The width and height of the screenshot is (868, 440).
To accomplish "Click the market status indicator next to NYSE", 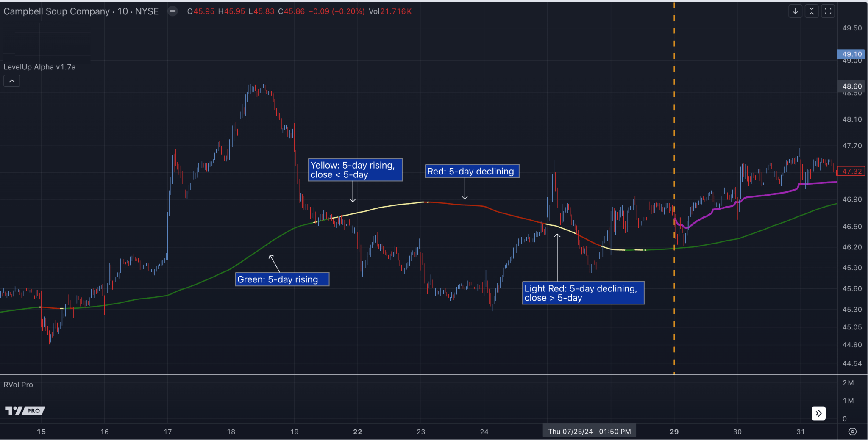I will click(172, 11).
